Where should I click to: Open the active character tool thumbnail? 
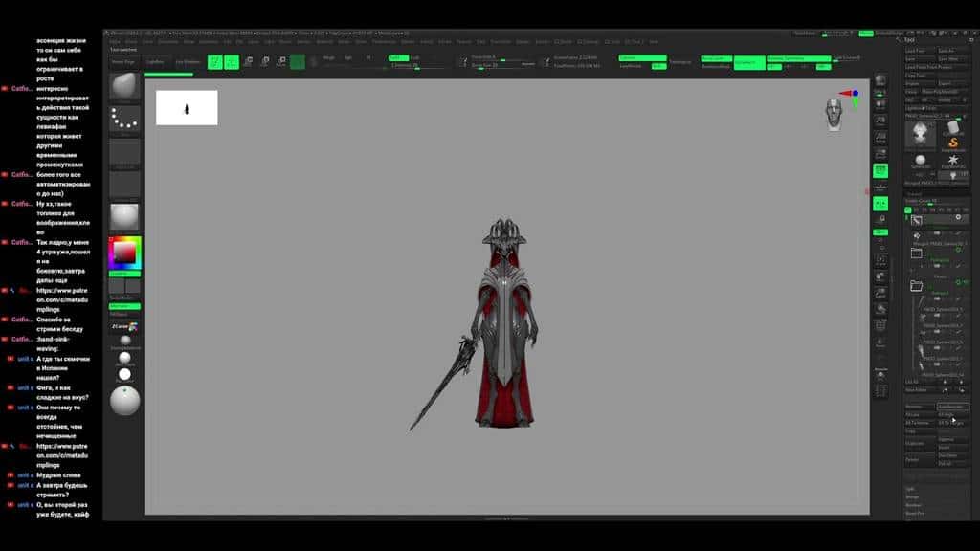point(920,134)
